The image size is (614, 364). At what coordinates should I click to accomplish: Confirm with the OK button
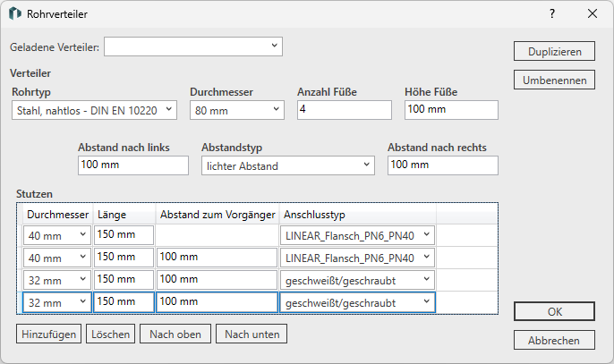555,311
